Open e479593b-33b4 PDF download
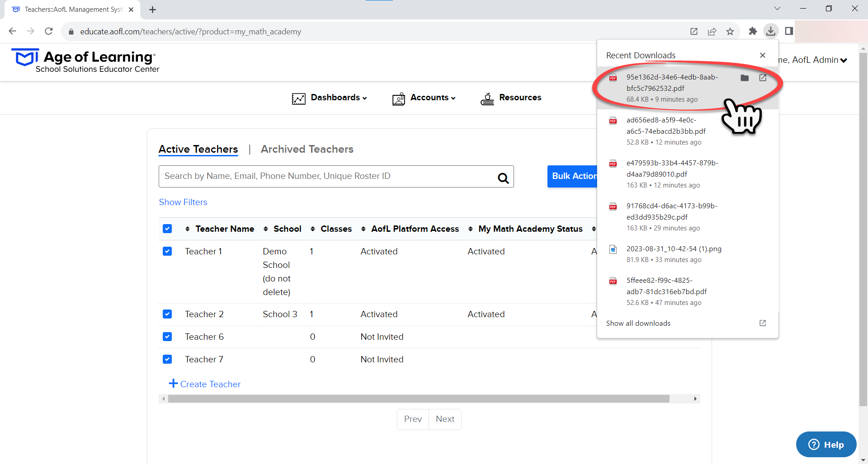This screenshot has width=868, height=464. coord(688,174)
